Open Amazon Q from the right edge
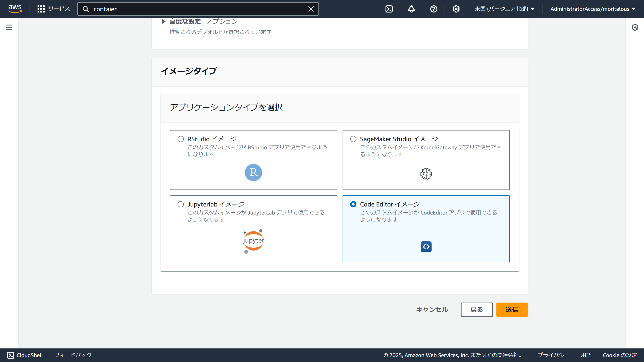644x362 pixels. (x=635, y=27)
